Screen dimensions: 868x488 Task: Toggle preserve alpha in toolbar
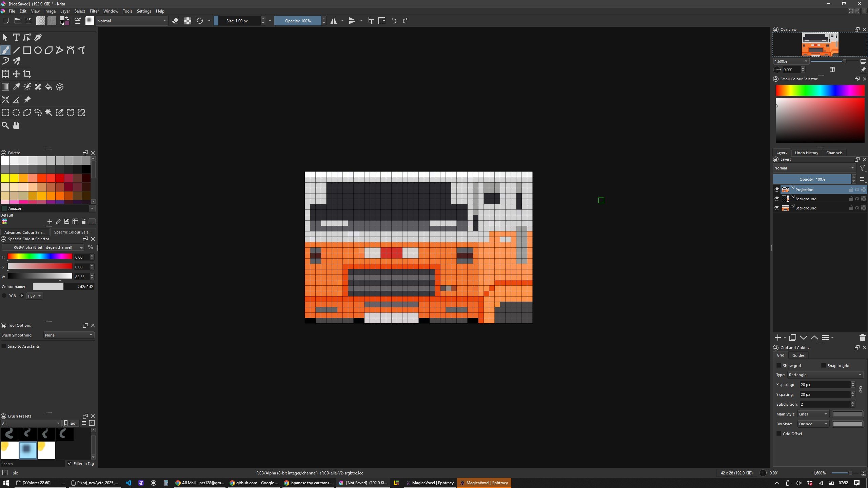coord(188,21)
